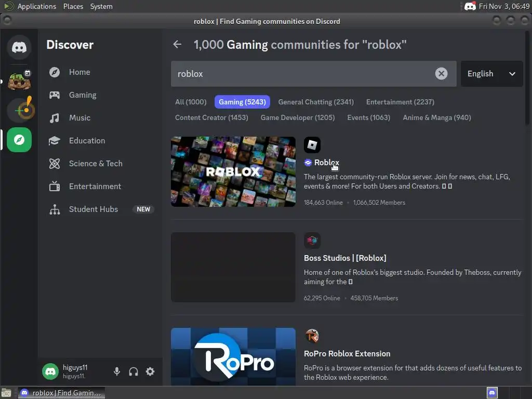Click the compass icon beside Home
Image resolution: width=532 pixels, height=399 pixels.
(x=54, y=72)
